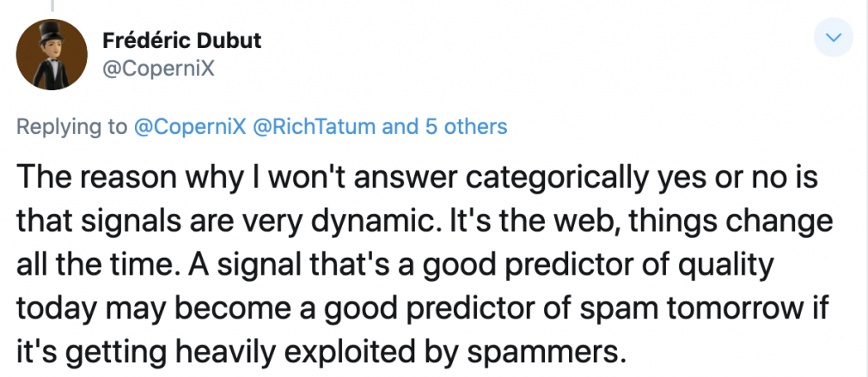Select tweet line beginning "all the time"
868x377 pixels.
click(394, 265)
